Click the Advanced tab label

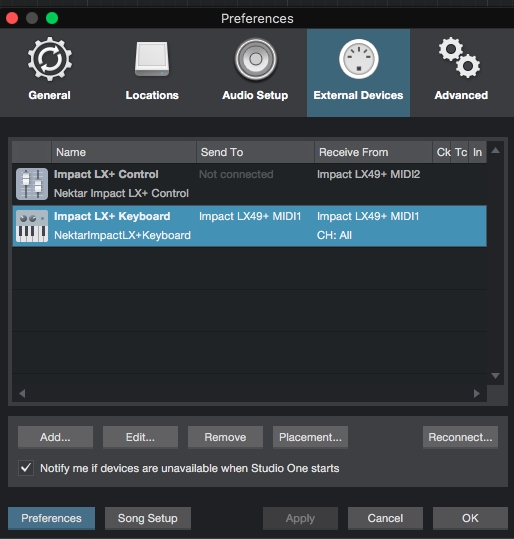tap(461, 95)
